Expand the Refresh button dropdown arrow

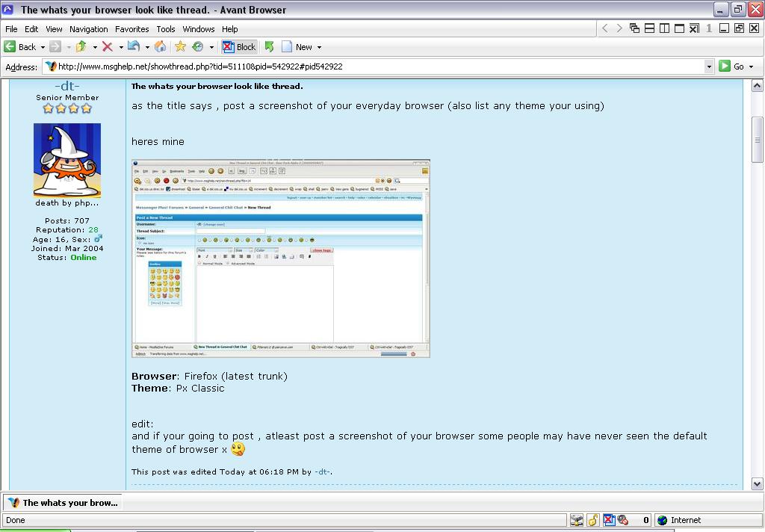click(x=147, y=47)
